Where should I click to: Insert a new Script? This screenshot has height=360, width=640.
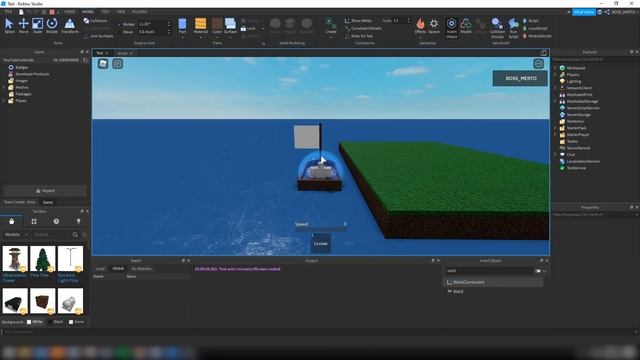click(531, 20)
